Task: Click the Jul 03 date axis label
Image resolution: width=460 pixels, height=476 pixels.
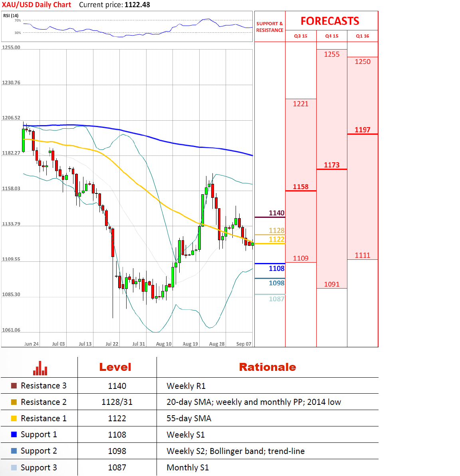Action: (59, 344)
